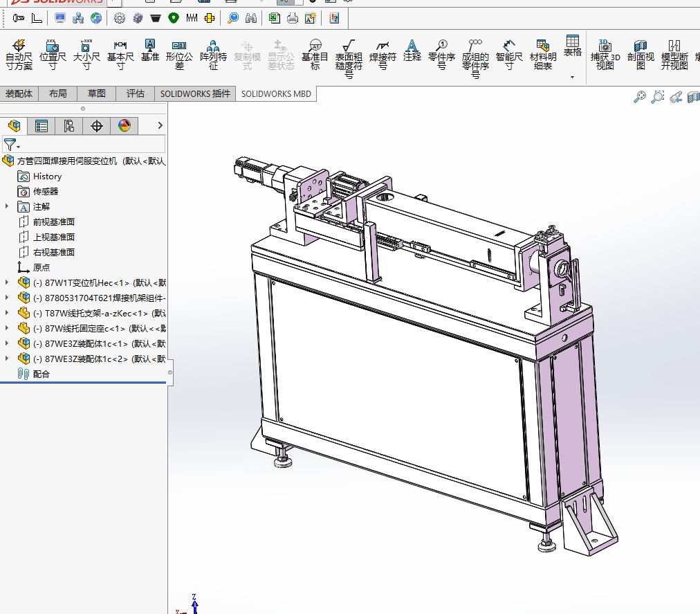700x614 pixels.
Task: Select the 前视基准面 plane
Action: tap(46, 222)
